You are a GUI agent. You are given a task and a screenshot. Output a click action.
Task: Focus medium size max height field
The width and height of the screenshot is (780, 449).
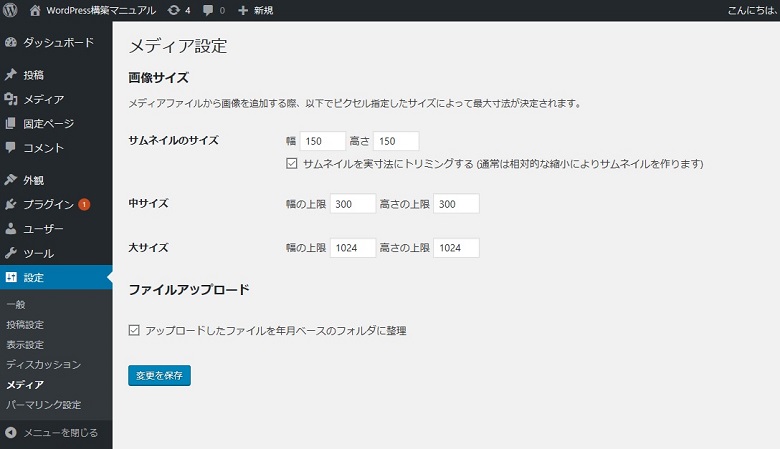click(x=456, y=204)
